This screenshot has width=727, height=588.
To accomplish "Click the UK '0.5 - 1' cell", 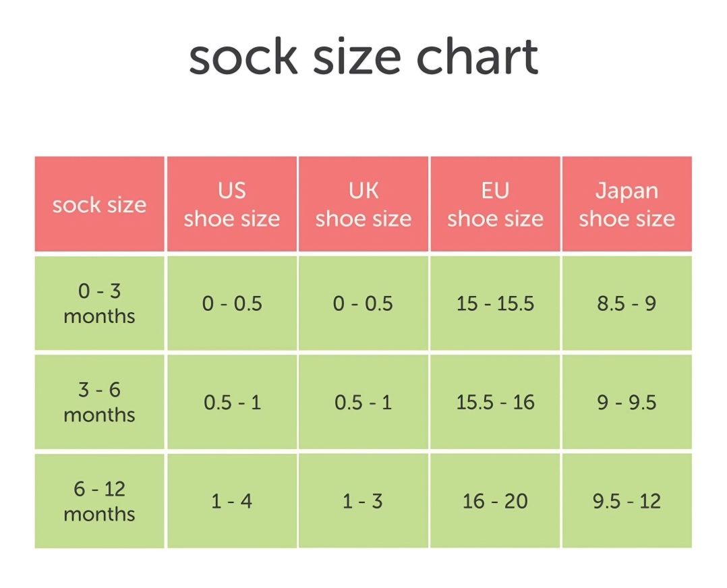I will 363,402.
